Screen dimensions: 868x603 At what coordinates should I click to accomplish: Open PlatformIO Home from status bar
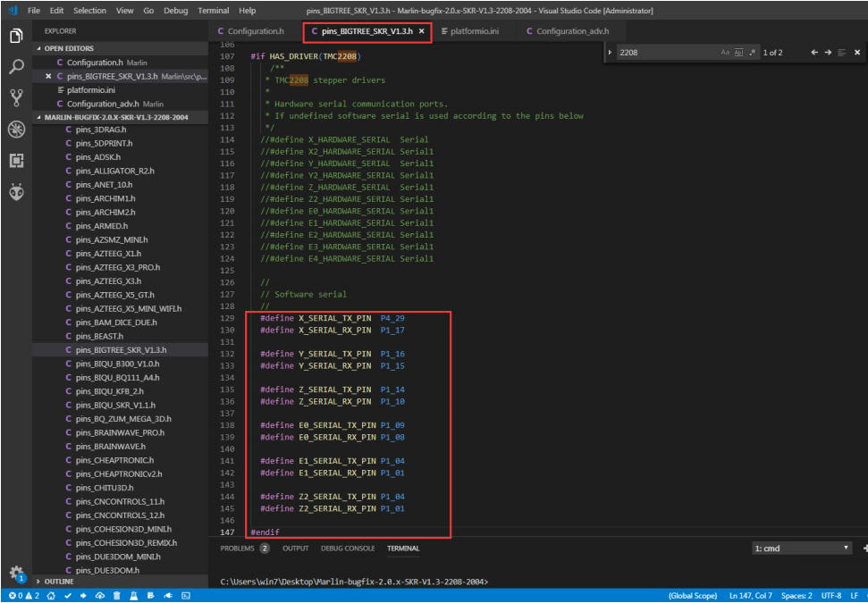tap(51, 595)
